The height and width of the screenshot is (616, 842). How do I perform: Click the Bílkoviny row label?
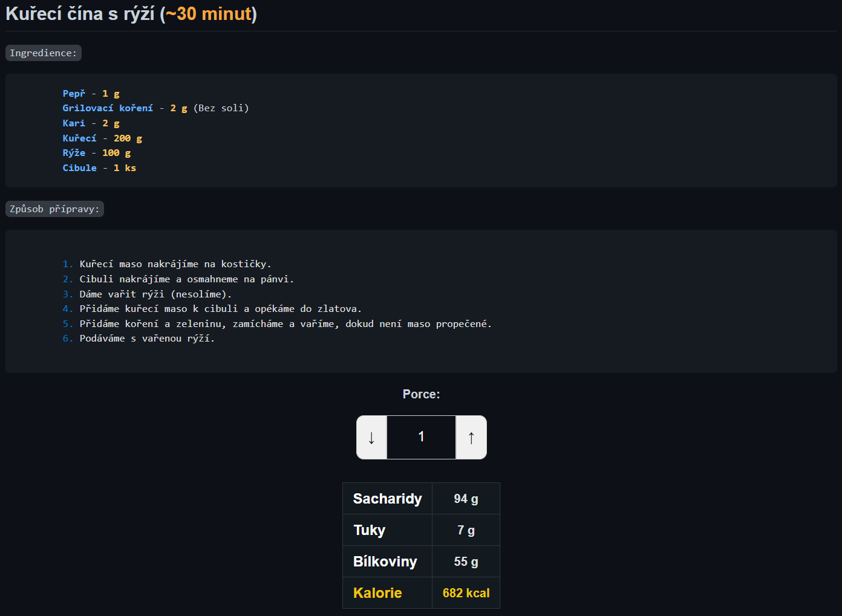(385, 562)
